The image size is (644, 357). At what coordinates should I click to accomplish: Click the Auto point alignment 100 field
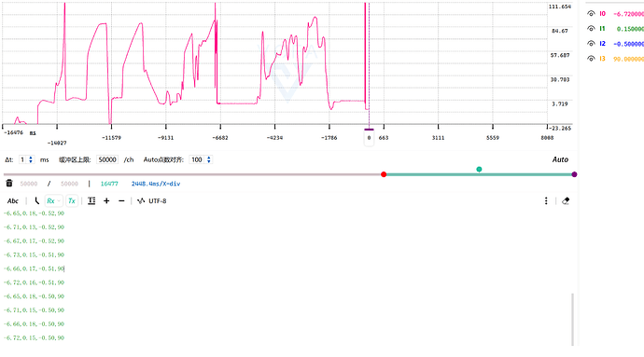pos(197,159)
